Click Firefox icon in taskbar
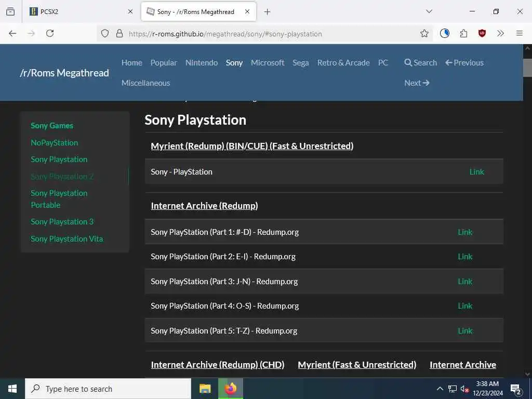532x399 pixels. pyautogui.click(x=231, y=389)
